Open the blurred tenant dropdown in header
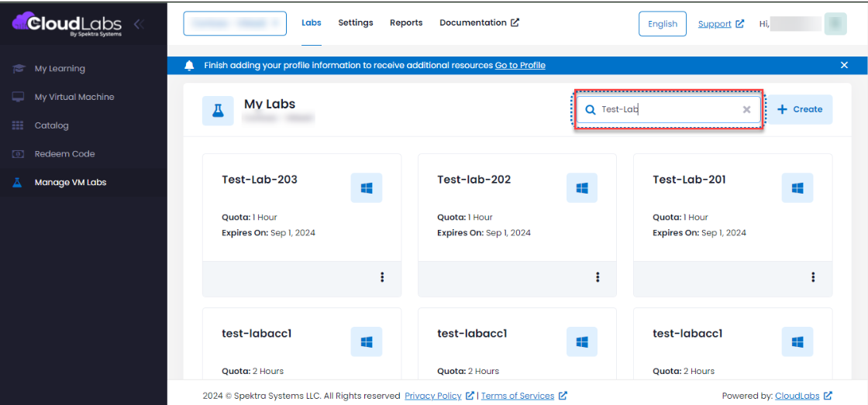 [235, 23]
